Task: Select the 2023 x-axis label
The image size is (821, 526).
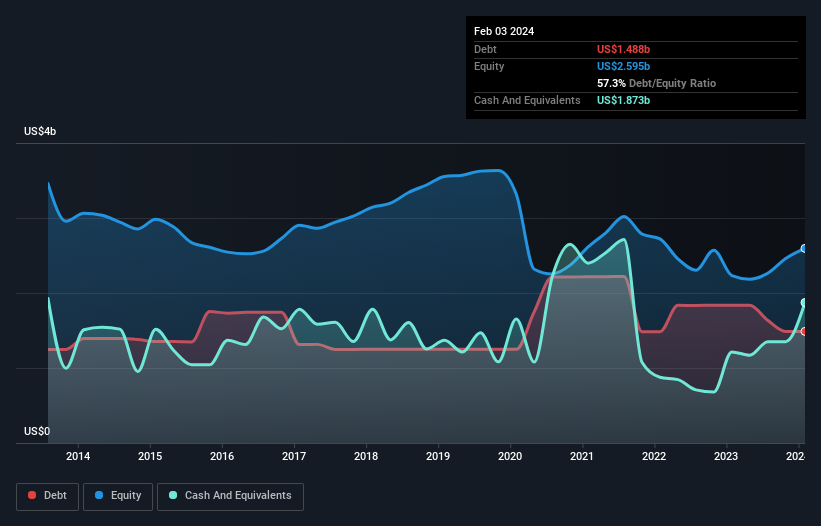Action: pyautogui.click(x=726, y=456)
